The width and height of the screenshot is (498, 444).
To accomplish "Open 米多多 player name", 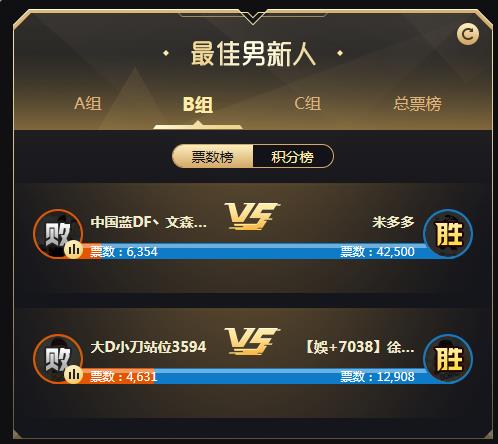I will point(393,222).
